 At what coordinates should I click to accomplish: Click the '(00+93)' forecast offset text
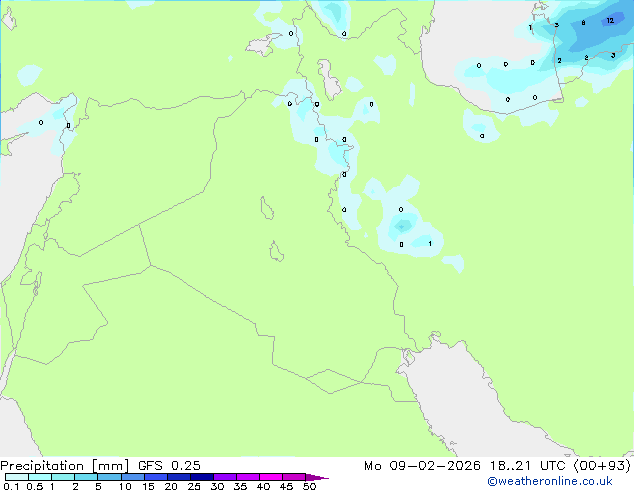(602, 466)
